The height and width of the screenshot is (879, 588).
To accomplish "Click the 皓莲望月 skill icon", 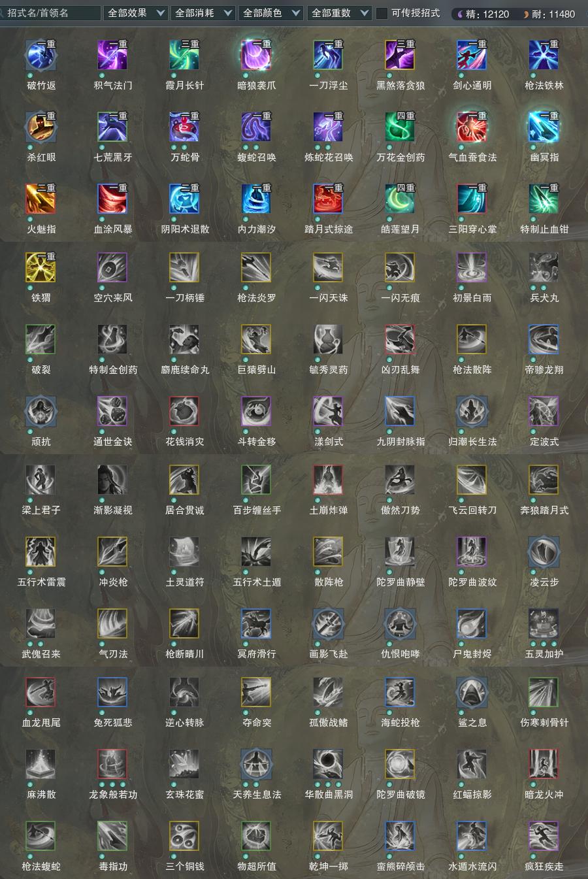I will (x=400, y=199).
